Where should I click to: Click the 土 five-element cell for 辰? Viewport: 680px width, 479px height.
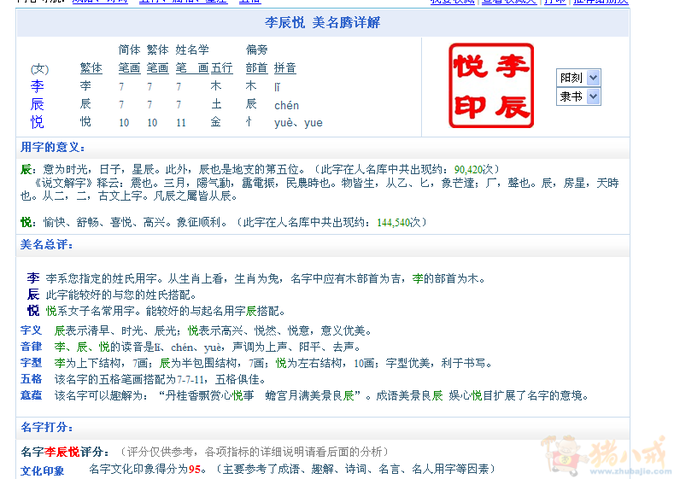216,104
